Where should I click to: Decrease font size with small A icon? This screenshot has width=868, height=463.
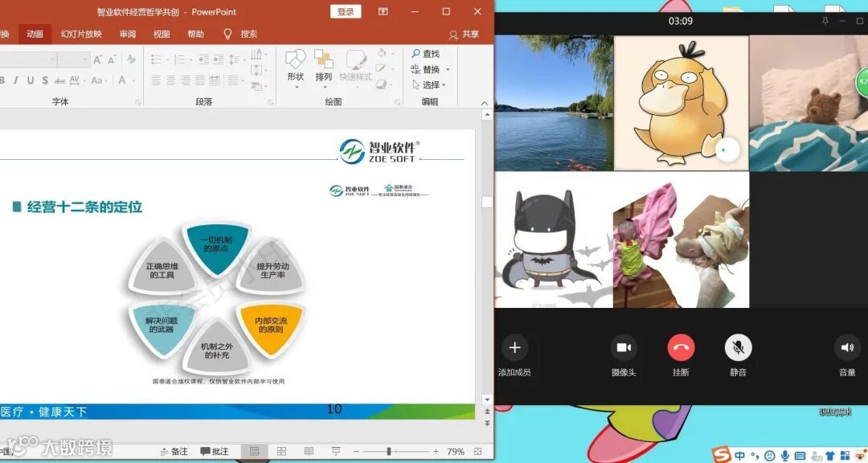(112, 59)
